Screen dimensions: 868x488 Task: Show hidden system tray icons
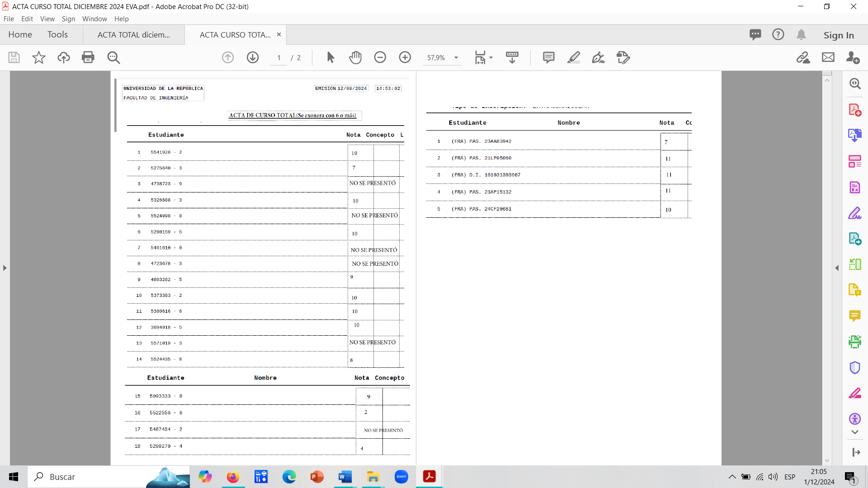click(732, 477)
